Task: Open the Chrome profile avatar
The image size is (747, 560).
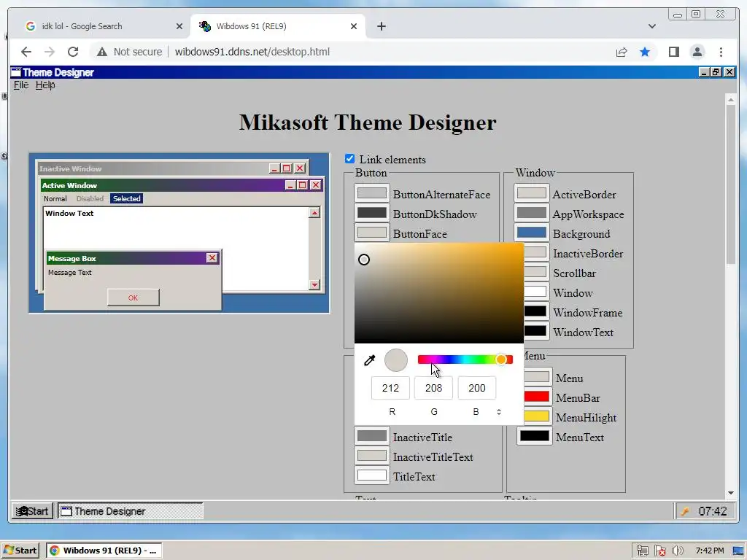Action: point(697,52)
